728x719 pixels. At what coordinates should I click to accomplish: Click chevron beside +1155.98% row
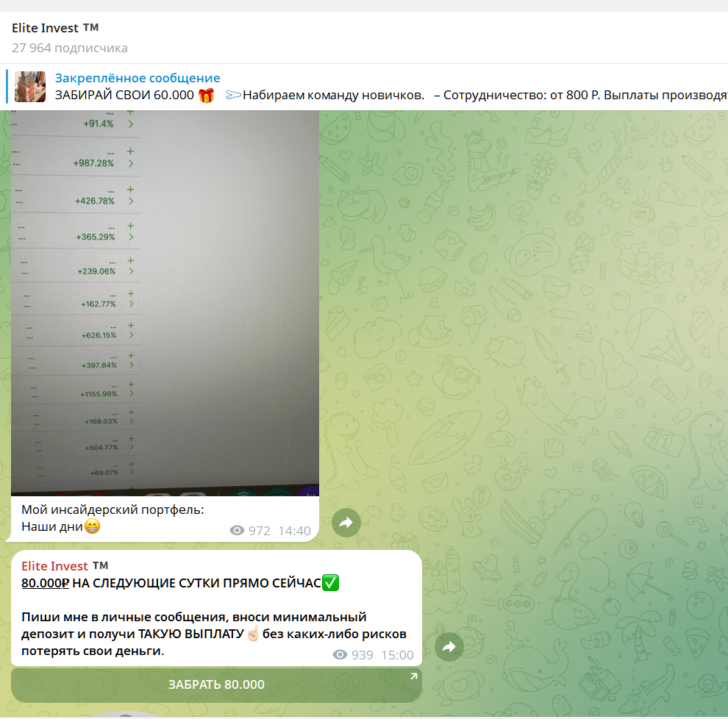coord(132,393)
